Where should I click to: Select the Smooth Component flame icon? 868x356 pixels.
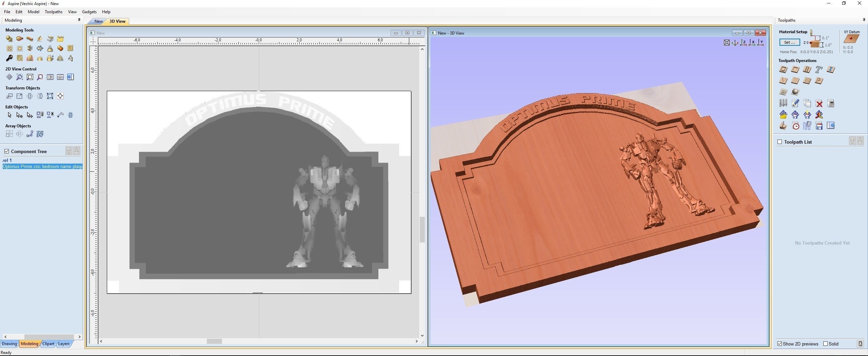[50, 48]
